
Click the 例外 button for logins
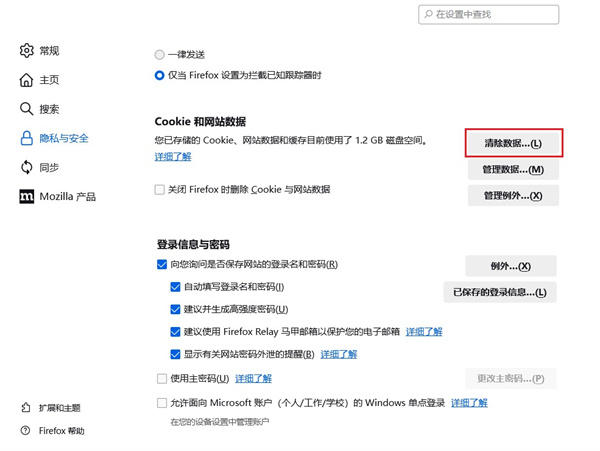pos(511,266)
